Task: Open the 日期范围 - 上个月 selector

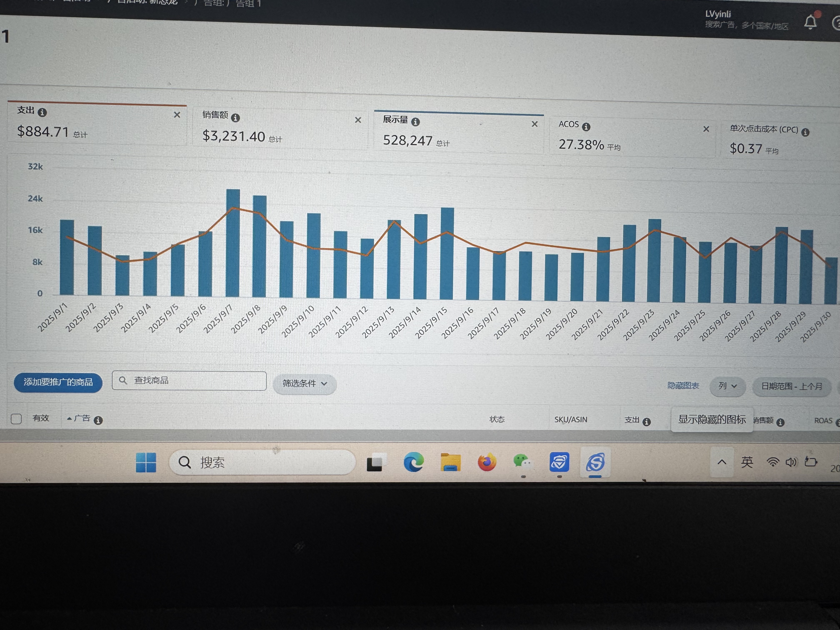Action: [x=791, y=387]
